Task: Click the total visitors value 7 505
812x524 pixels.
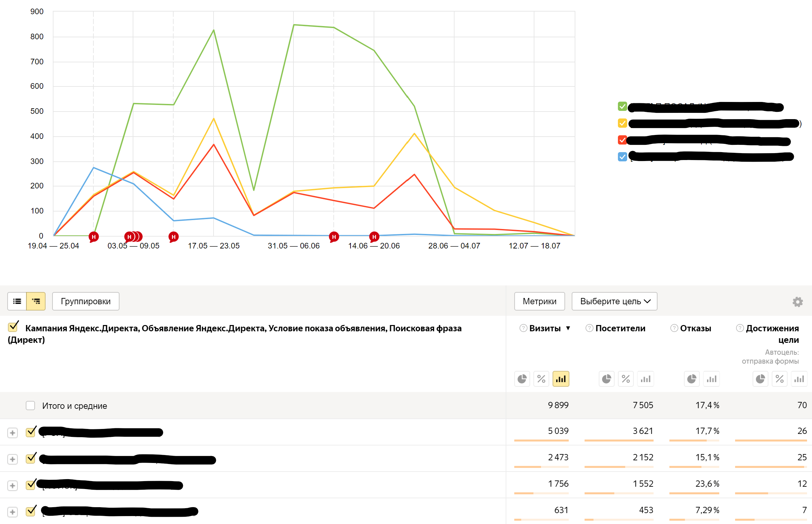Action: click(x=643, y=405)
